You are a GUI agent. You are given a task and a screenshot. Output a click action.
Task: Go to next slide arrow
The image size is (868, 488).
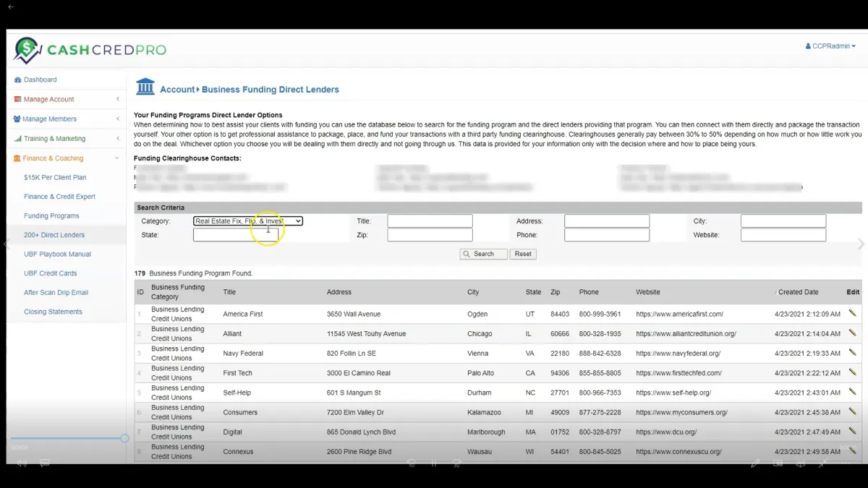pyautogui.click(x=861, y=244)
